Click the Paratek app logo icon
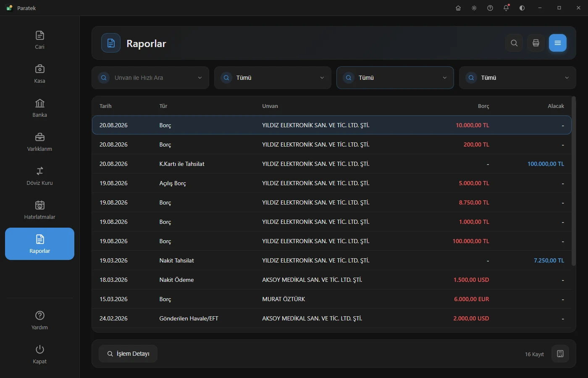The image size is (588, 378). click(x=9, y=8)
